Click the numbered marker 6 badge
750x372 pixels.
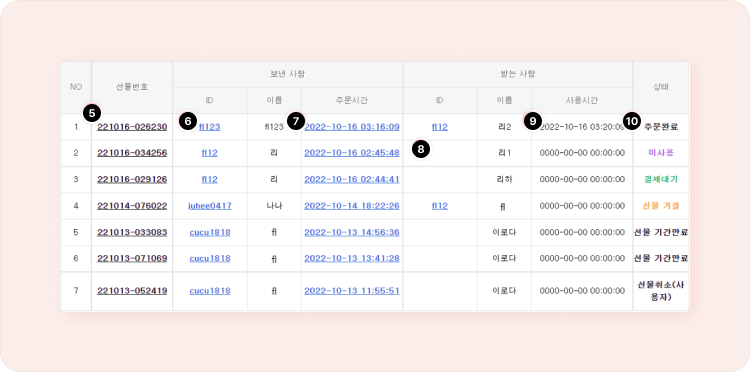[188, 121]
